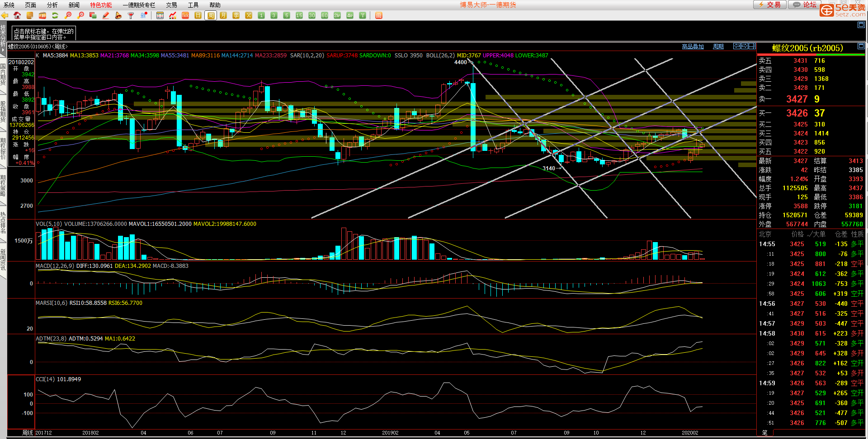Screen dimensions: 868x439
Task: Switch to daily (日) period chart
Action: pos(198,15)
